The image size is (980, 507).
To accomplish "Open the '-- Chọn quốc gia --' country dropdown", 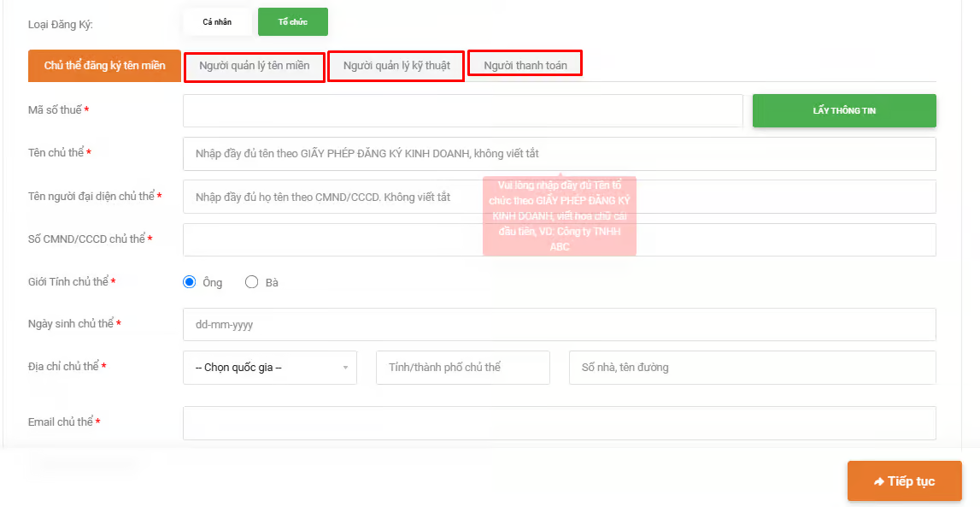I will 265,367.
